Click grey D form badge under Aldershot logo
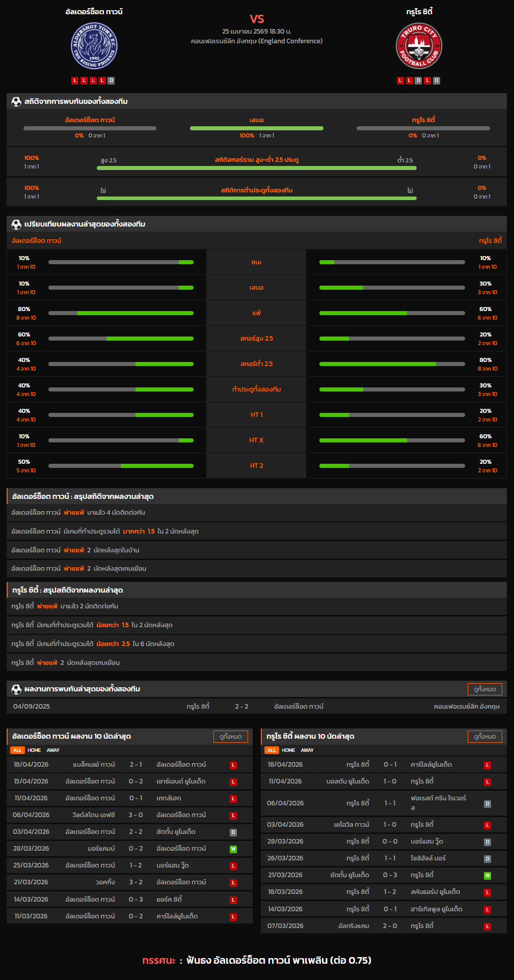This screenshot has width=514, height=980. (x=111, y=80)
